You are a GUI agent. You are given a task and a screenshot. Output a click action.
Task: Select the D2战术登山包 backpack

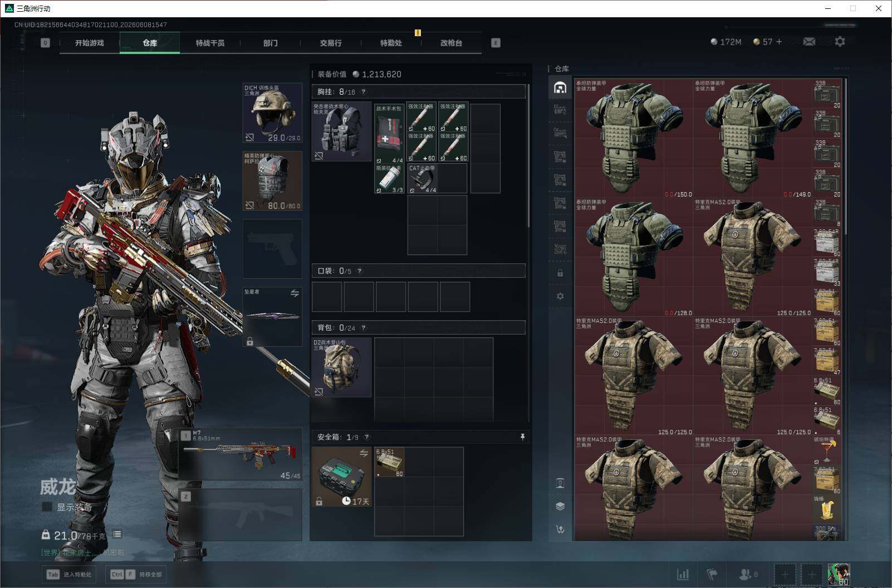coord(342,367)
